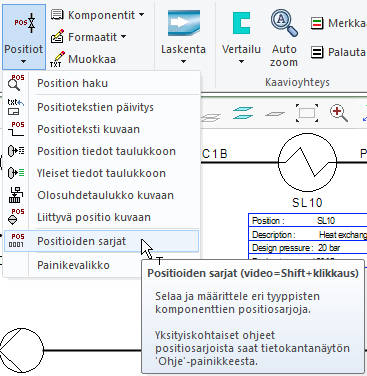
Task: Click the Merkkaa colored lines icon
Action: [317, 23]
